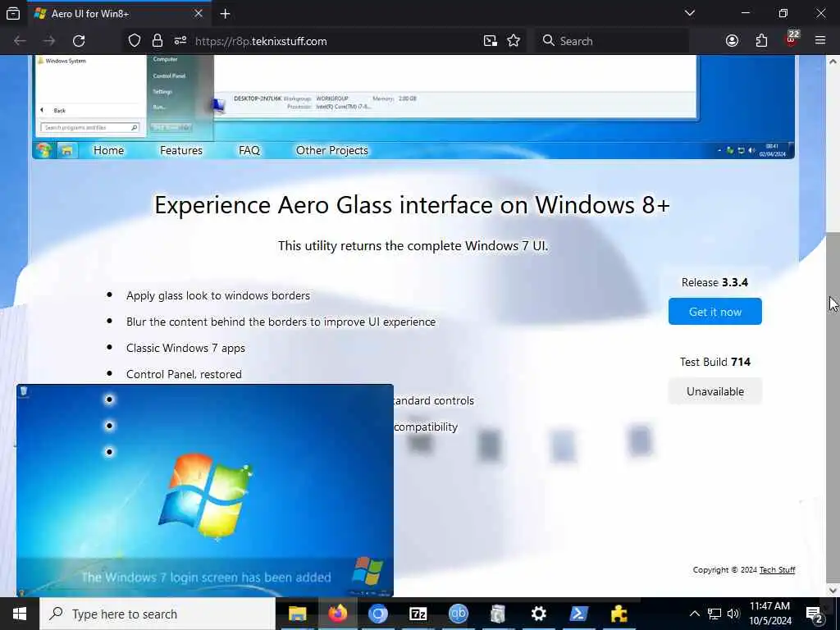Image resolution: width=840 pixels, height=630 pixels.
Task: Open the Features menu item
Action: coord(181,151)
